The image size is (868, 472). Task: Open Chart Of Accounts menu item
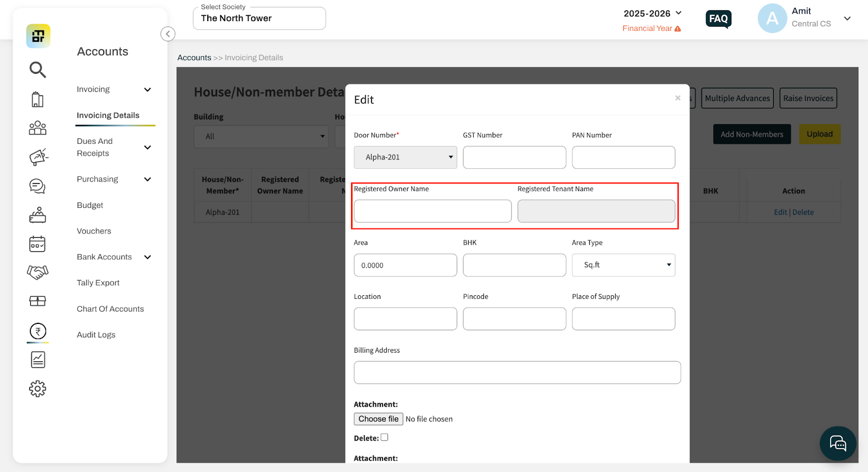coord(110,309)
